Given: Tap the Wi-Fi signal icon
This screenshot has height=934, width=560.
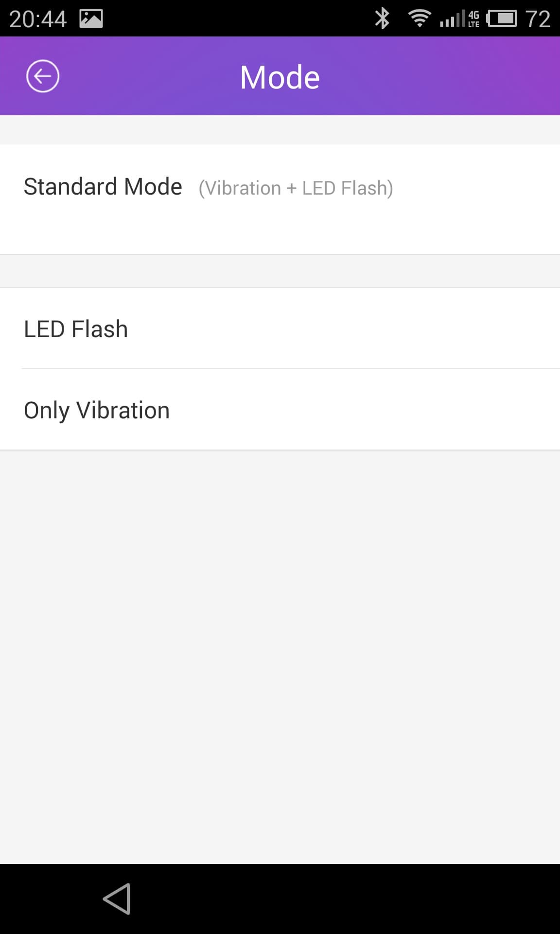Looking at the screenshot, I should coord(419,18).
